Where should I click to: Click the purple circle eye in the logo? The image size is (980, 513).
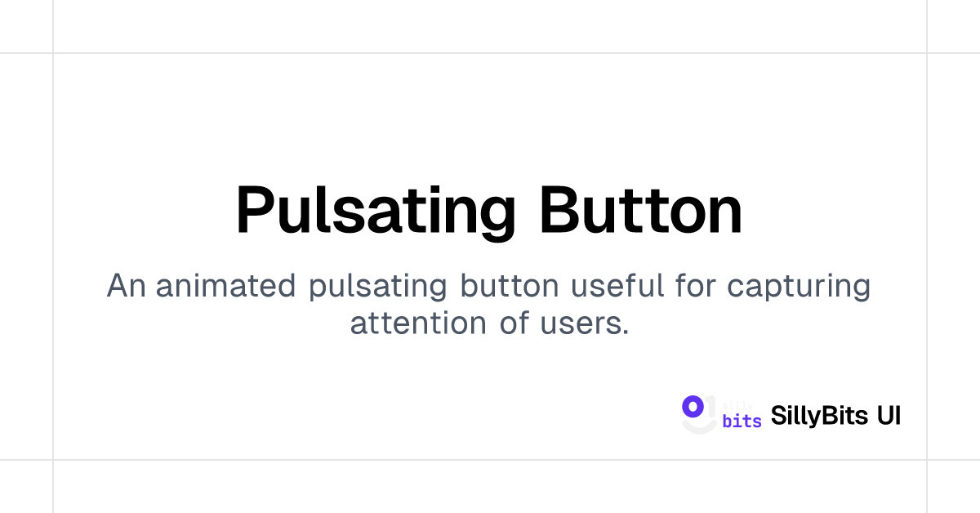point(693,405)
